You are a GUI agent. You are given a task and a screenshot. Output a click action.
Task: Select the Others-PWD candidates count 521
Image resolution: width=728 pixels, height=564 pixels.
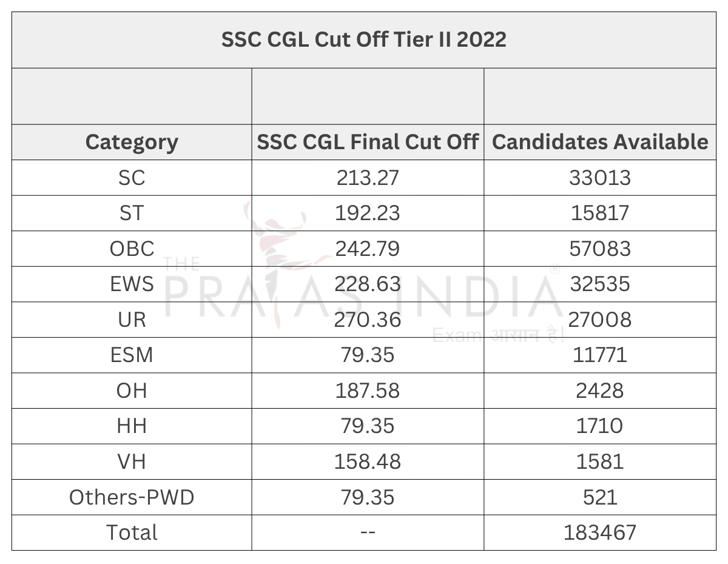click(x=600, y=497)
